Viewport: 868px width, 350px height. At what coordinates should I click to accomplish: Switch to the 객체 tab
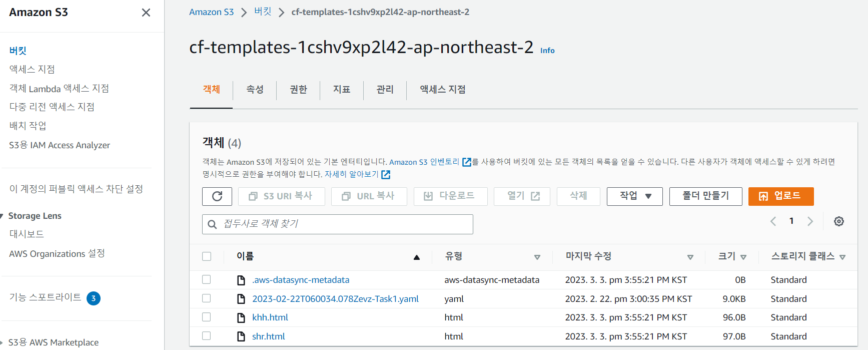[x=211, y=90]
